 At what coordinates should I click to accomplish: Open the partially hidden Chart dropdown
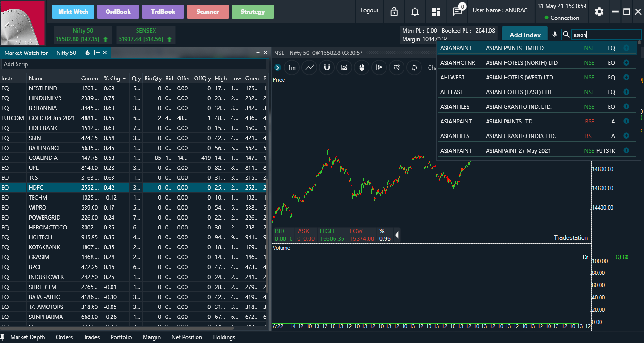pyautogui.click(x=431, y=68)
